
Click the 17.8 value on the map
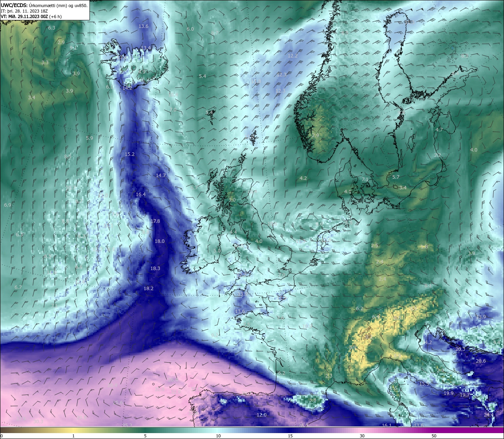155,221
